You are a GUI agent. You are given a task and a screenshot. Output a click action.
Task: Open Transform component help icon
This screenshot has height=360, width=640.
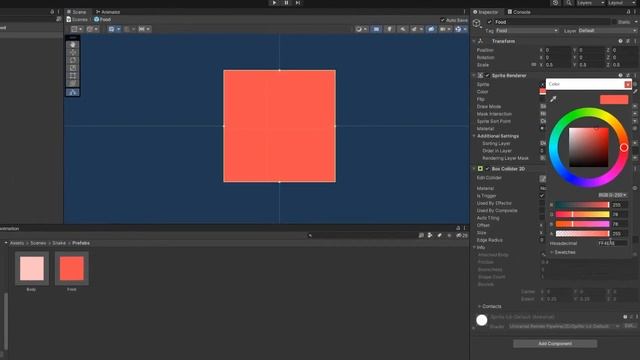[620, 41]
